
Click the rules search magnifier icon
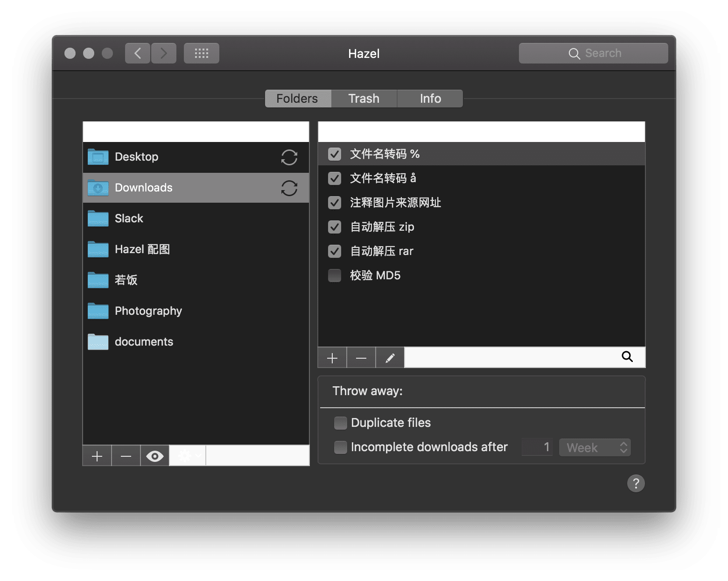coord(627,357)
